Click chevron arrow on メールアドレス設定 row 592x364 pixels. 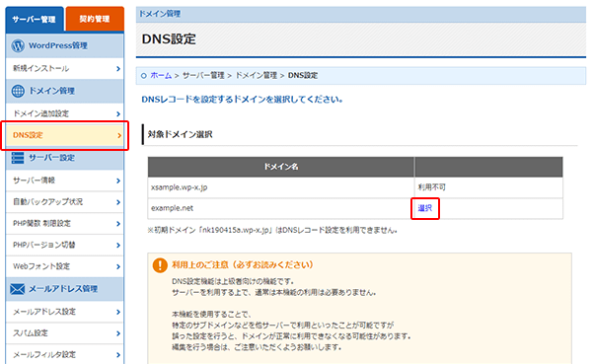pos(118,313)
